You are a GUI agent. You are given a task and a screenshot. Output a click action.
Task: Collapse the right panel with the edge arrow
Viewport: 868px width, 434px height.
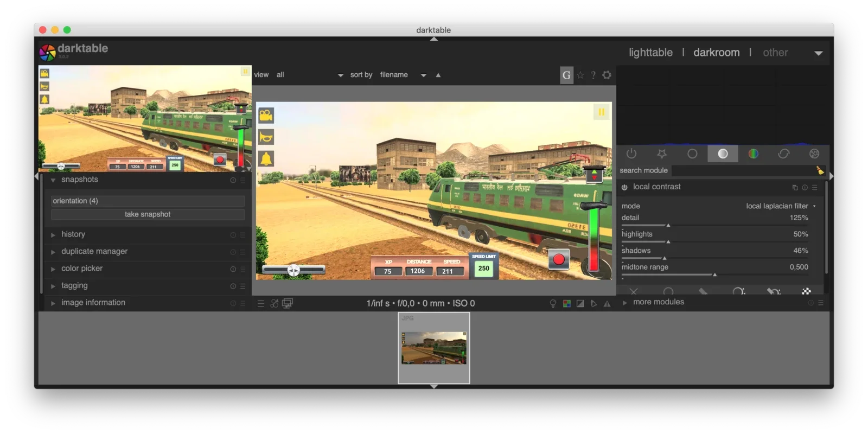[831, 176]
